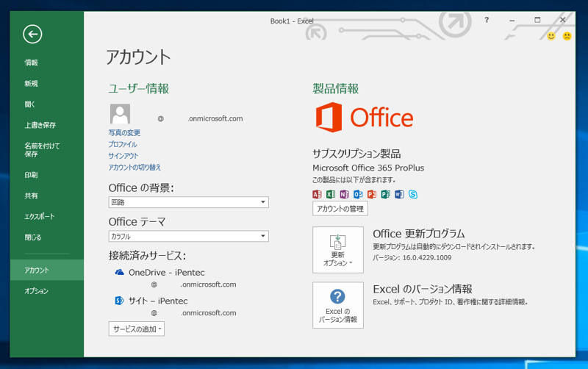Send a frown with the sad face icon
588x369 pixels.
pyautogui.click(x=567, y=36)
